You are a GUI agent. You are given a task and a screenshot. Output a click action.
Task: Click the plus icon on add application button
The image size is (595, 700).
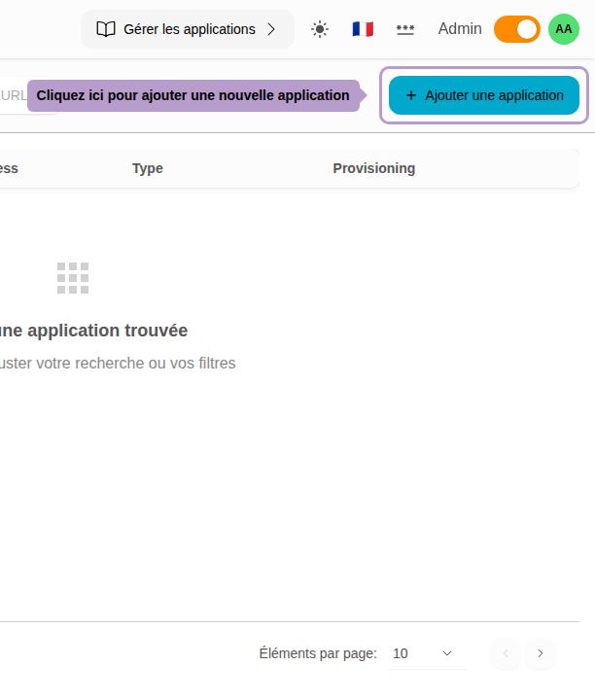(x=410, y=95)
